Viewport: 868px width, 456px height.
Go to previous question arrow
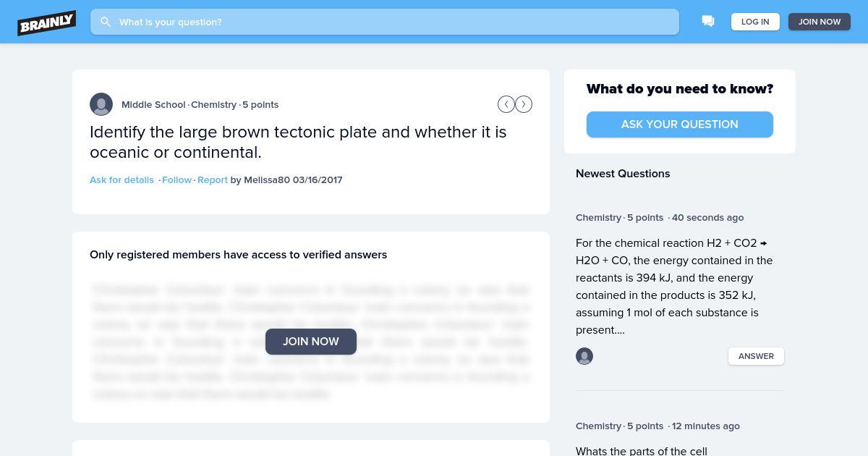(x=506, y=104)
